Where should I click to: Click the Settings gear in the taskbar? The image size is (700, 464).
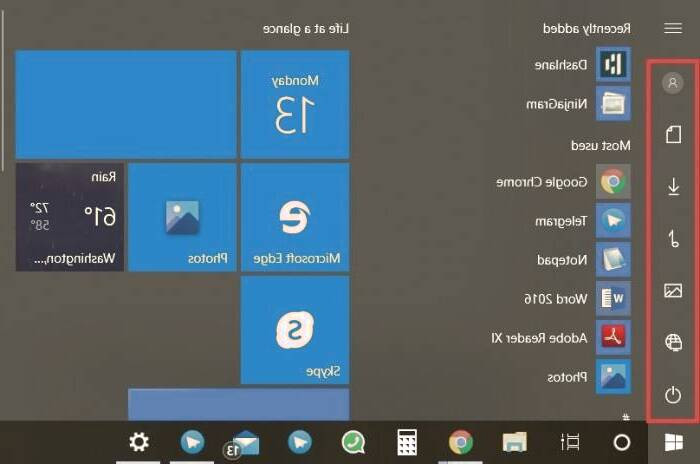coord(139,442)
